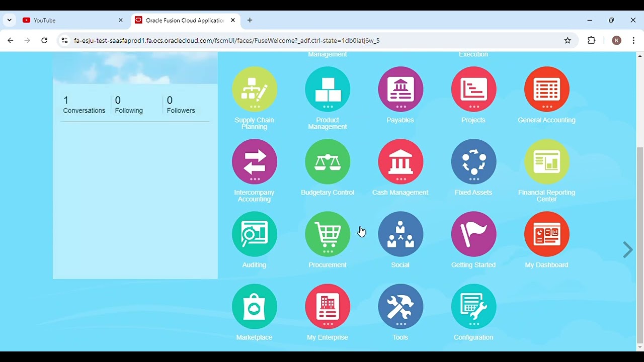Viewport: 644px width, 362px height.
Task: Open the Configuration icon
Action: (473, 306)
